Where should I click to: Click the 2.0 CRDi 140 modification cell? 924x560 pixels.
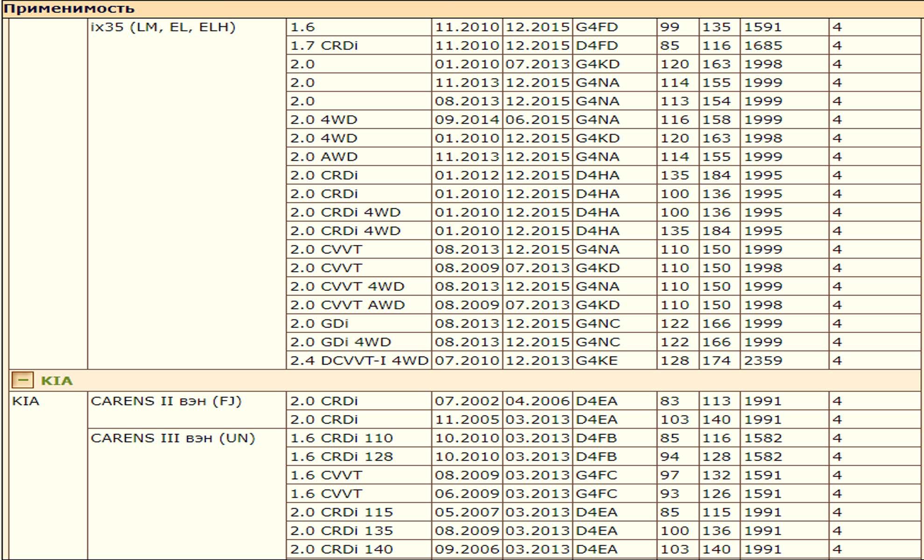pyautogui.click(x=341, y=549)
